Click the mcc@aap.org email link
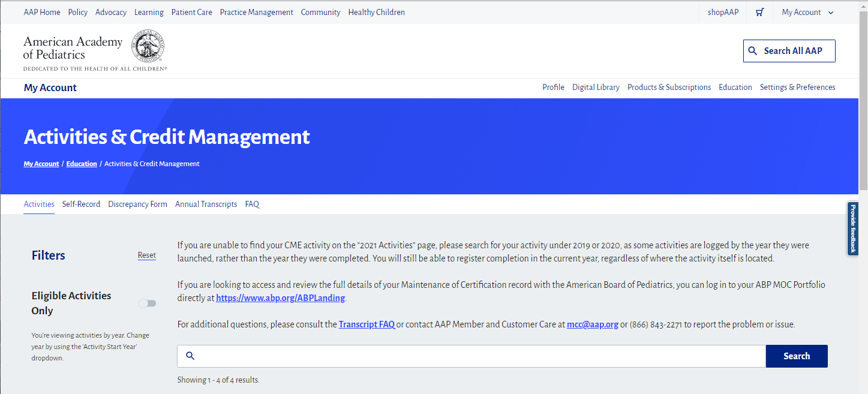Image resolution: width=868 pixels, height=394 pixels. click(592, 324)
